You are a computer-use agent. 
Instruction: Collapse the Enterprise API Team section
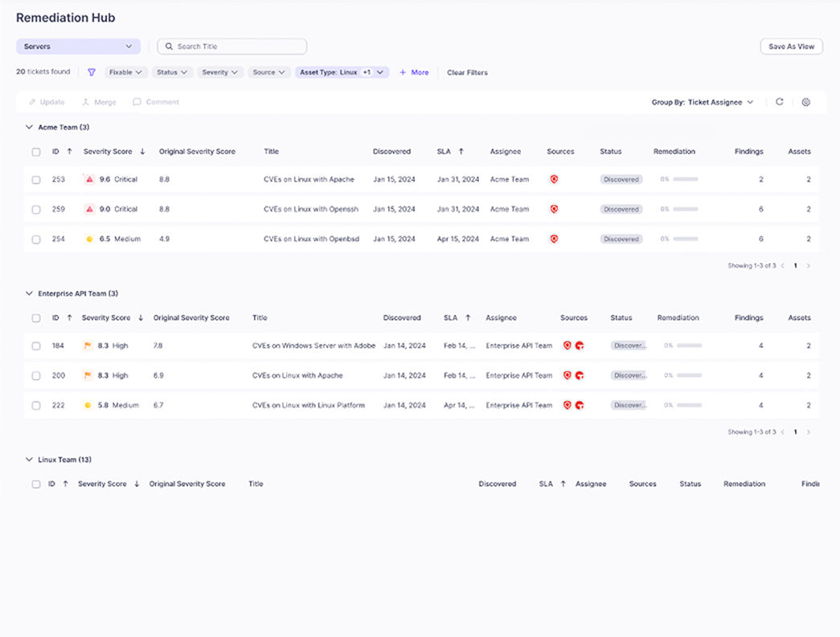[30, 293]
